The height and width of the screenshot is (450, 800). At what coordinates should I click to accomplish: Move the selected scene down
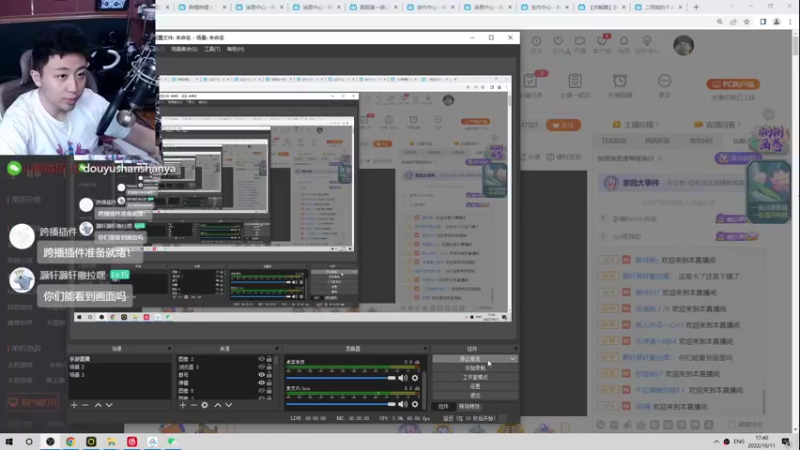tap(109, 405)
